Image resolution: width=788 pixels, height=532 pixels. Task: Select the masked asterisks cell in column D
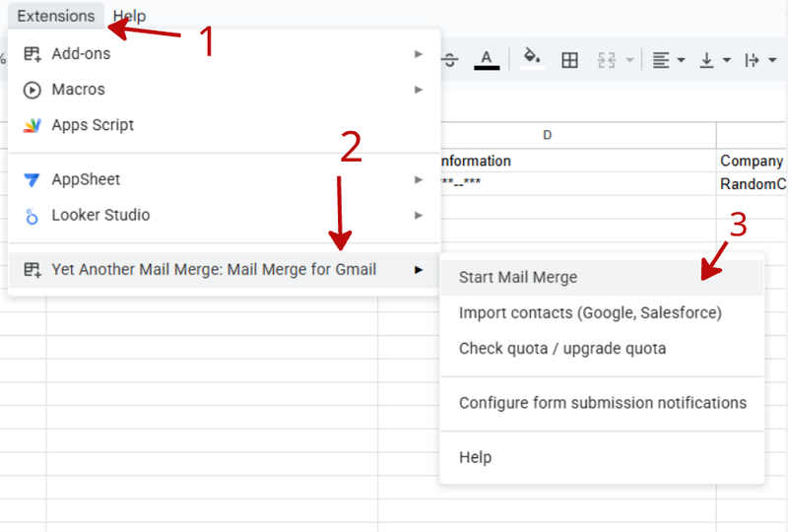tap(578, 184)
